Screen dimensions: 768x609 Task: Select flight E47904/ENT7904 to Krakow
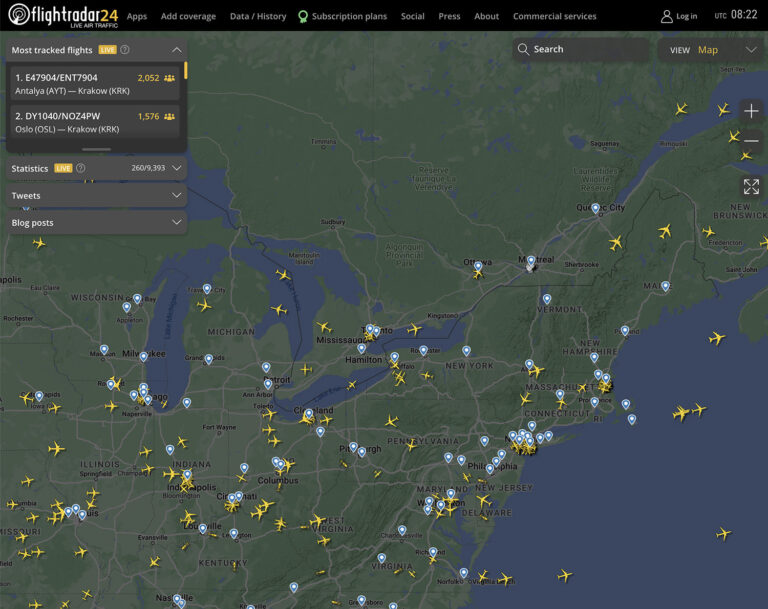(x=95, y=84)
